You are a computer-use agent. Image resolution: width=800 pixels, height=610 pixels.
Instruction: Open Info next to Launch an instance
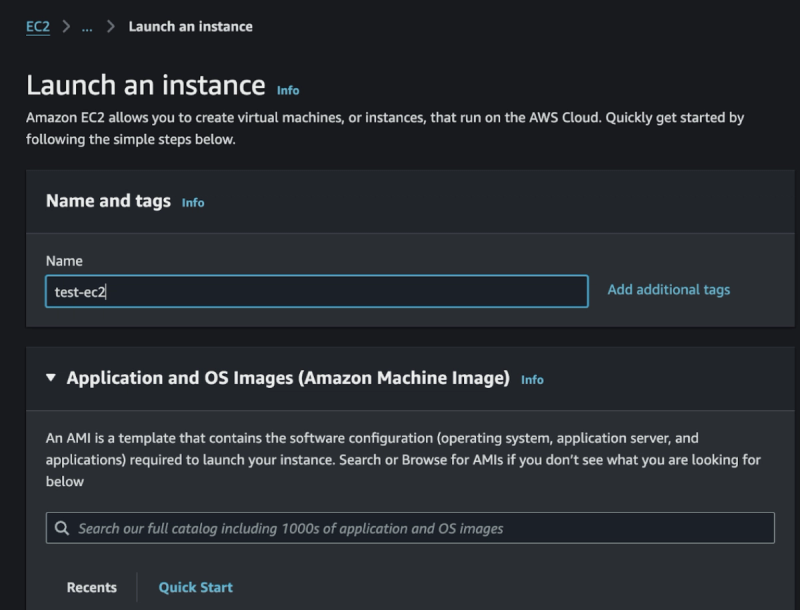[288, 90]
